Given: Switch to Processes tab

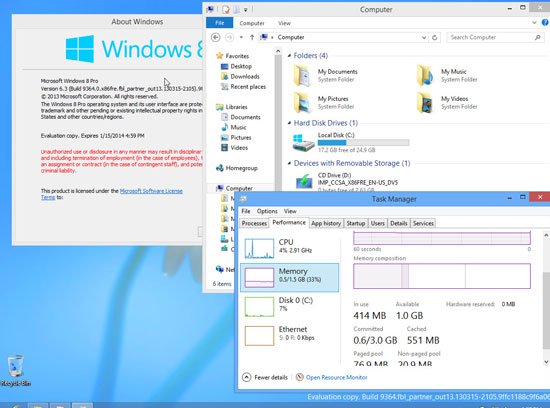Looking at the screenshot, I should 254,223.
